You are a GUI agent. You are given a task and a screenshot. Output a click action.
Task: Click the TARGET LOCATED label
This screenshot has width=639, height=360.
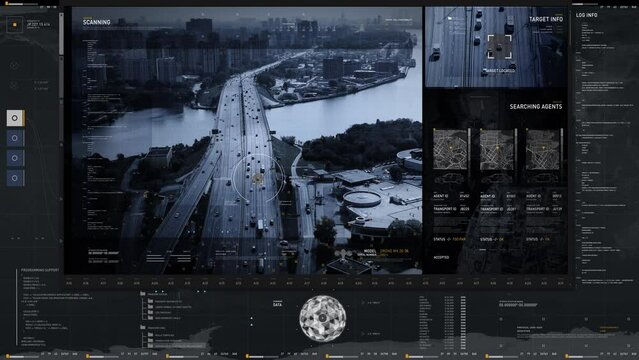pos(500,71)
